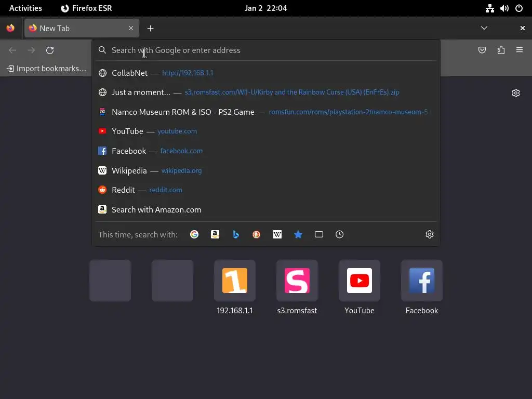Go forward with the forward arrow

31,50
